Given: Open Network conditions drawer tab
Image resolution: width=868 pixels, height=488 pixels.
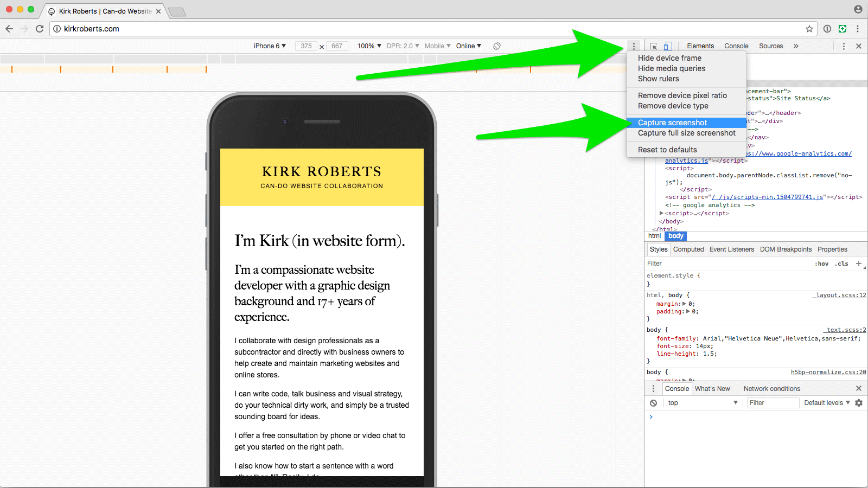Looking at the screenshot, I should pyautogui.click(x=772, y=389).
